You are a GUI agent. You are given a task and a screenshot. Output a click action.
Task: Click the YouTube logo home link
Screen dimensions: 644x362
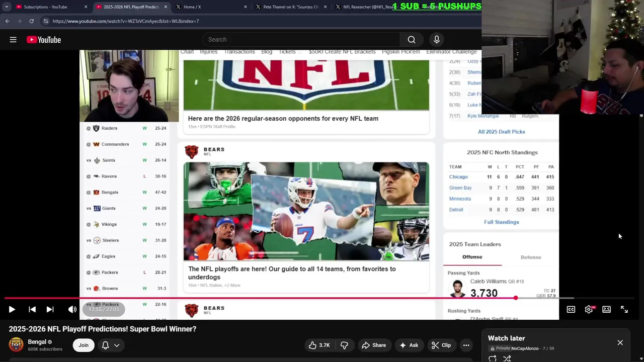click(x=44, y=40)
